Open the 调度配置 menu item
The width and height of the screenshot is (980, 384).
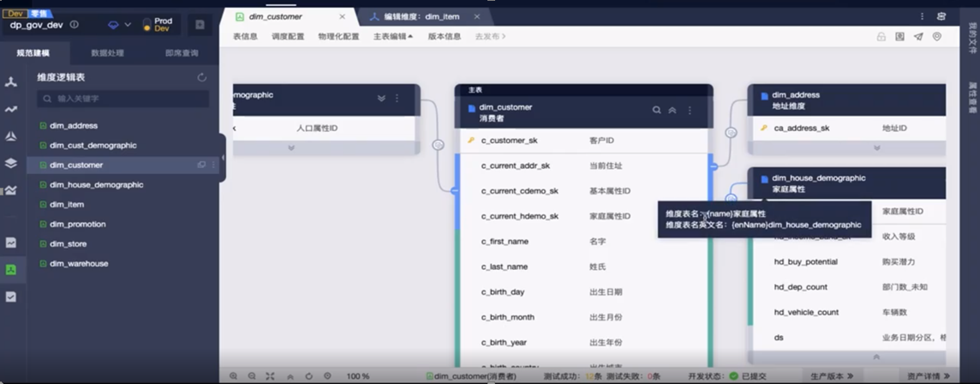[288, 36]
